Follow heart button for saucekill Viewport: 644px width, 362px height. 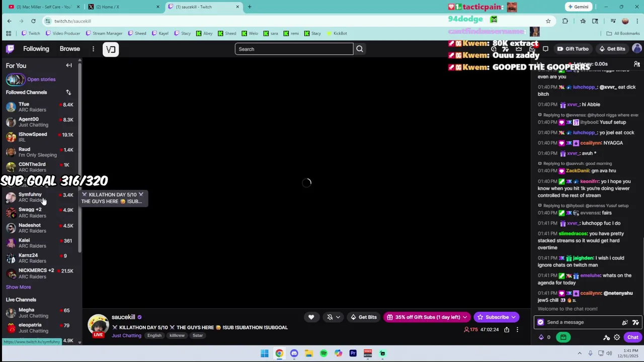[x=311, y=317]
